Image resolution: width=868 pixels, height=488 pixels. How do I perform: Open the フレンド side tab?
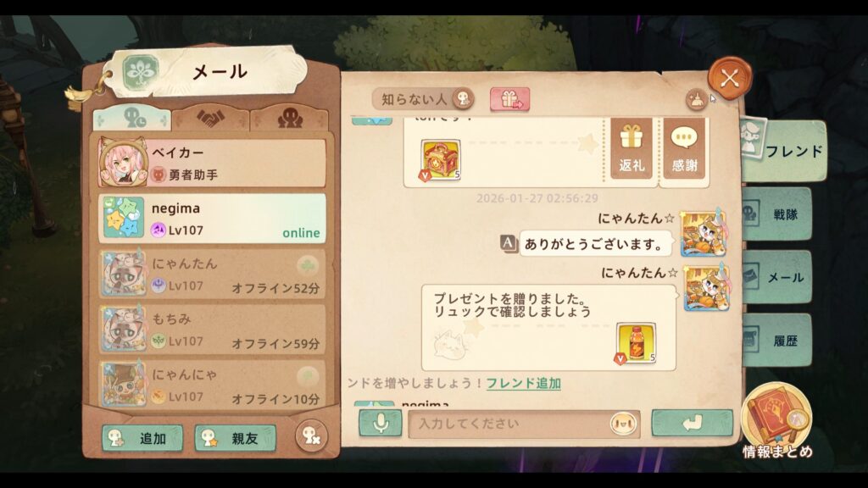[x=783, y=151]
